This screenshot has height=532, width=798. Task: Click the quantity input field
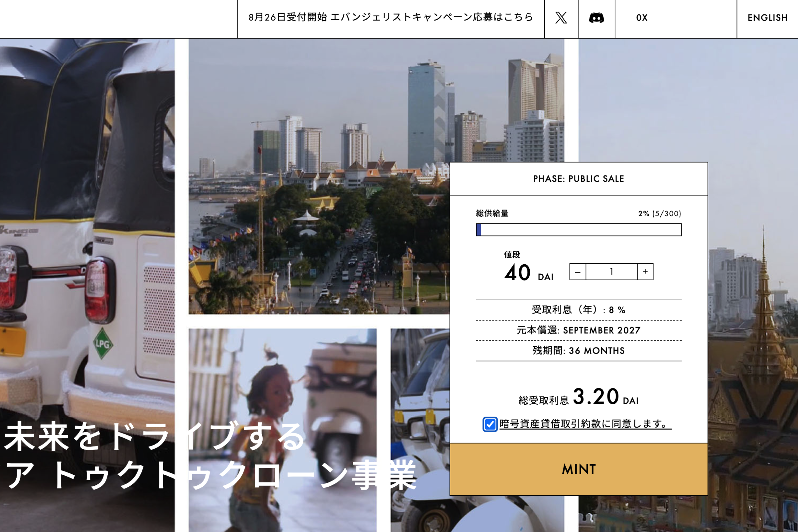tap(611, 272)
